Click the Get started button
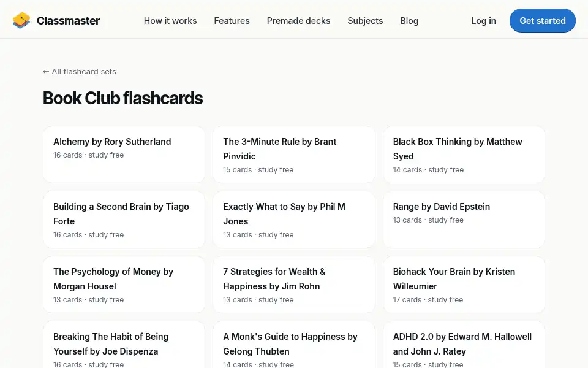 point(542,21)
